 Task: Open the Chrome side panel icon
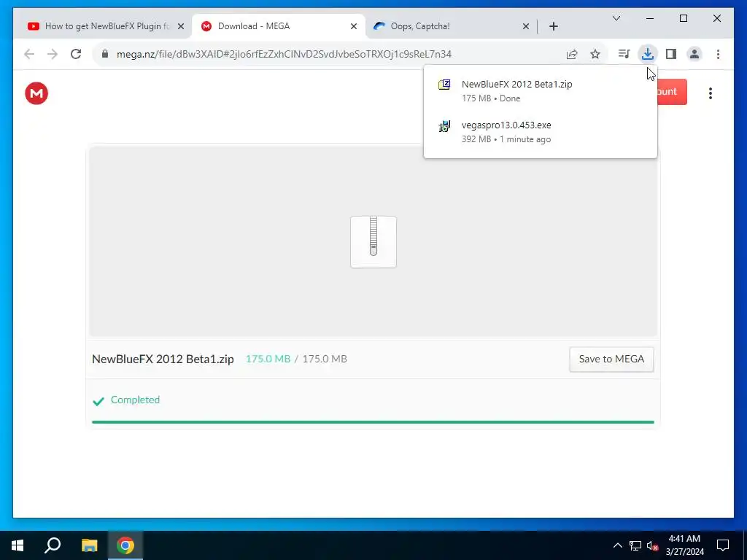pyautogui.click(x=671, y=54)
